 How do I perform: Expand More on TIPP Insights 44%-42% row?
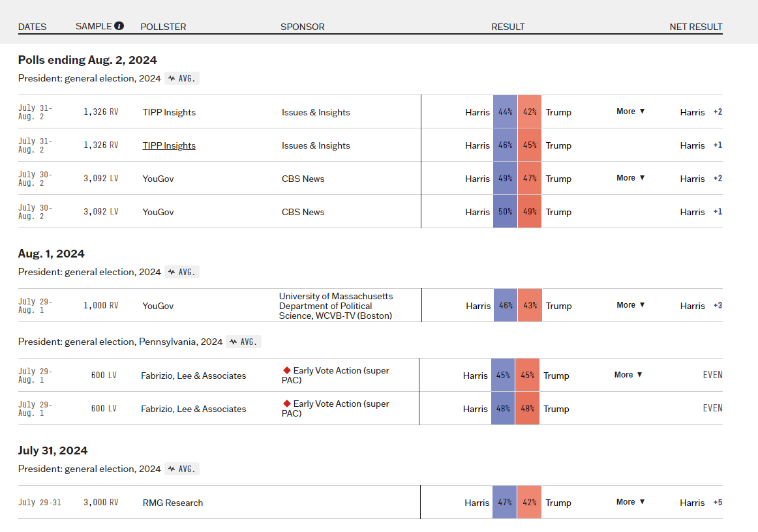[x=630, y=111]
